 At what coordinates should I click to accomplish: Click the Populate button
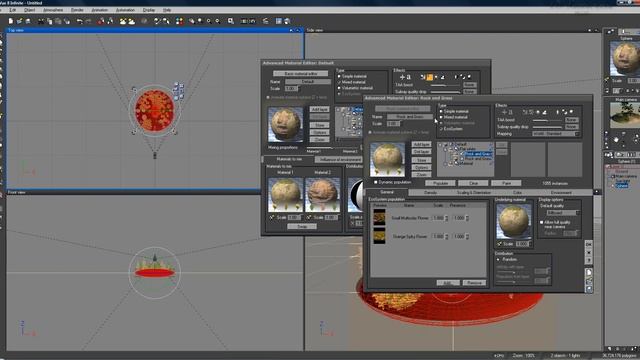pos(440,183)
